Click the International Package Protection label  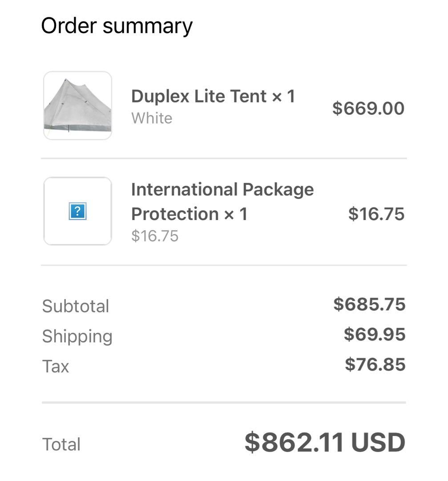point(222,201)
